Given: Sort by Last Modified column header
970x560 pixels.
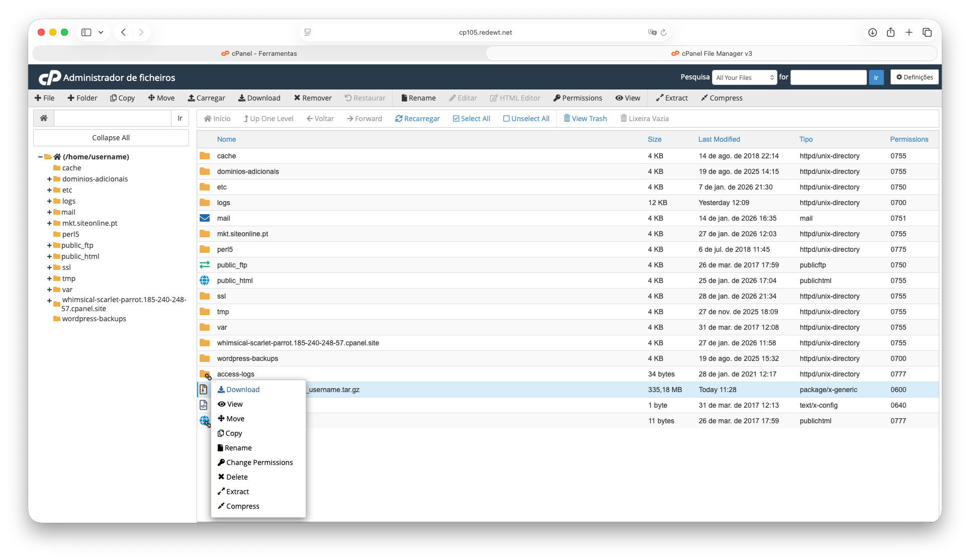Looking at the screenshot, I should tap(719, 139).
